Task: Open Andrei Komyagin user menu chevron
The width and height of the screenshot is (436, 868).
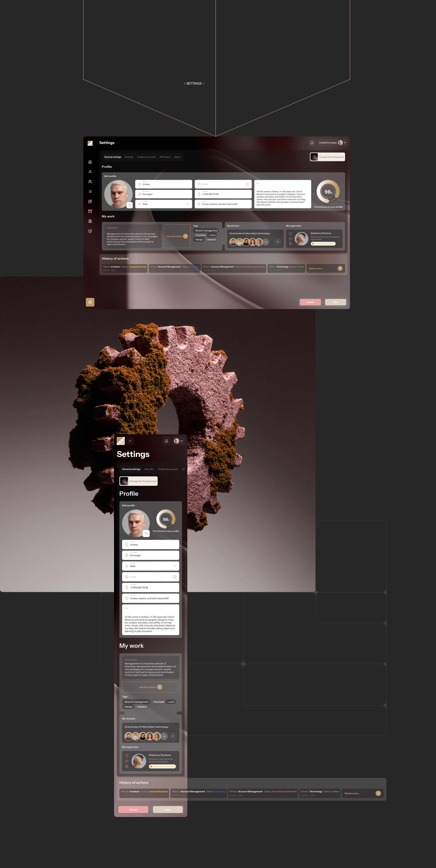Action: (x=345, y=143)
